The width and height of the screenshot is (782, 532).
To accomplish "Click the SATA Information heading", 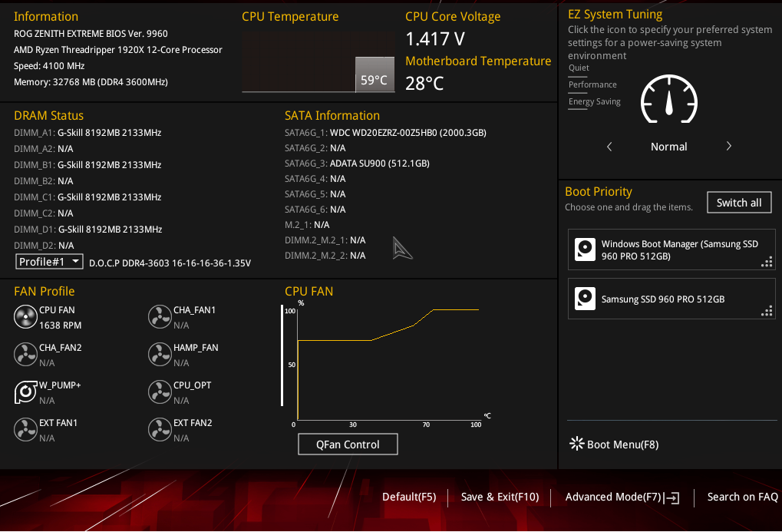I will click(x=332, y=116).
